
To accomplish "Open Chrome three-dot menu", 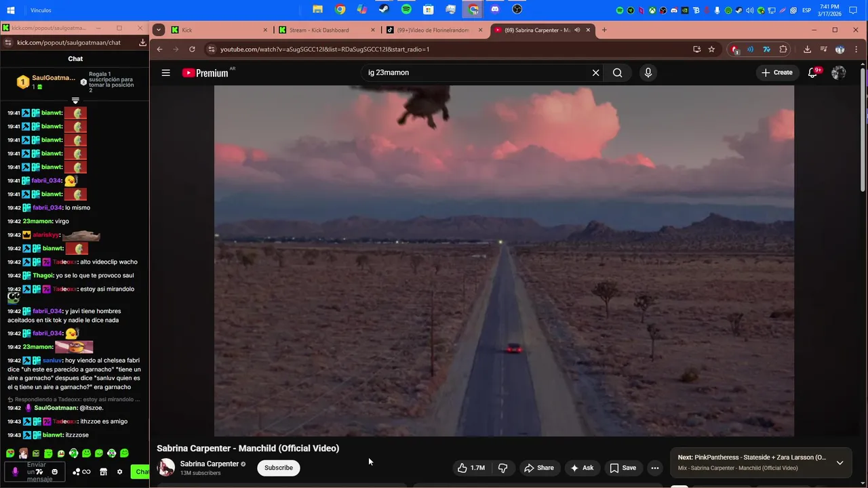I will 856,49.
